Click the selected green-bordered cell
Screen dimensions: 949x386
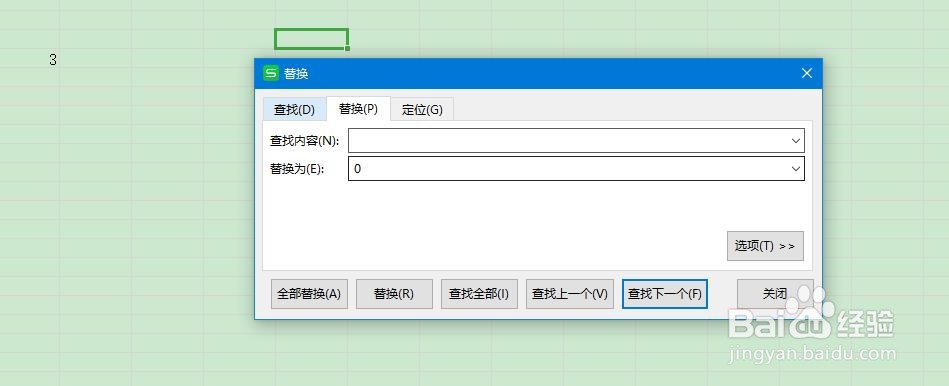311,39
